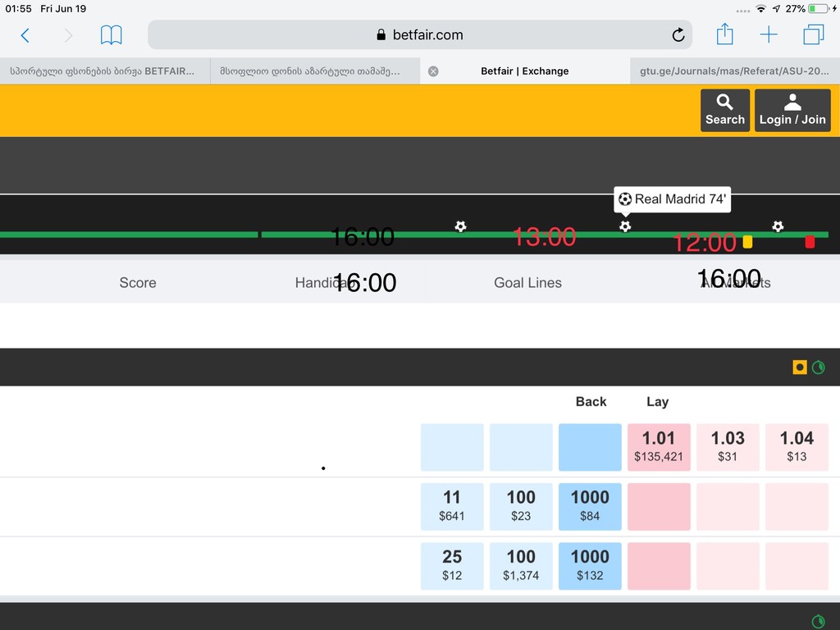Select the Betfair | Exchange tab

[x=525, y=71]
